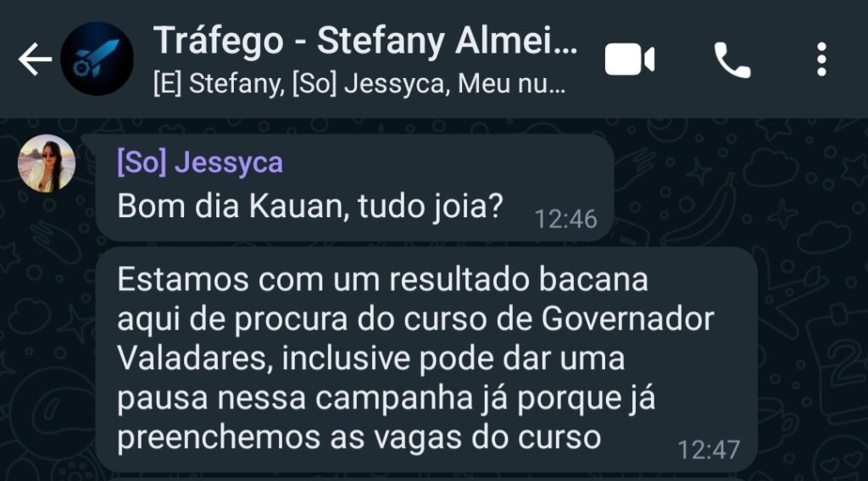868x481 pixels.
Task: Tap the participants list under the group name
Action: [x=359, y=85]
